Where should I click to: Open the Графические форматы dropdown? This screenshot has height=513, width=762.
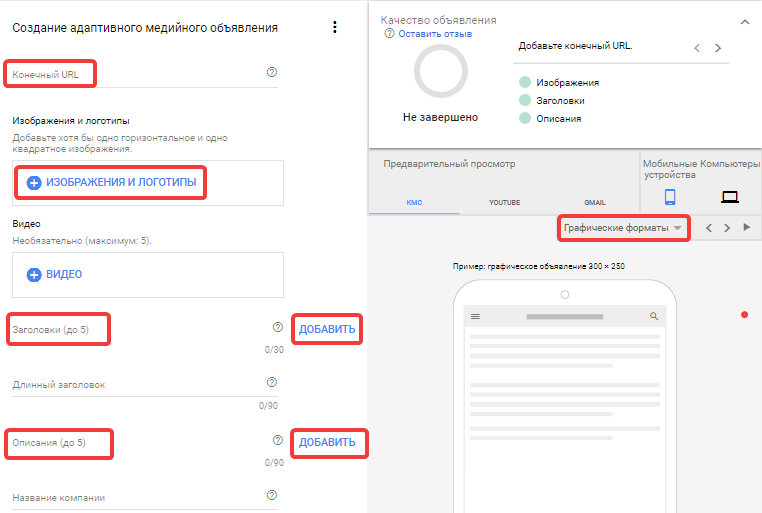tap(623, 228)
